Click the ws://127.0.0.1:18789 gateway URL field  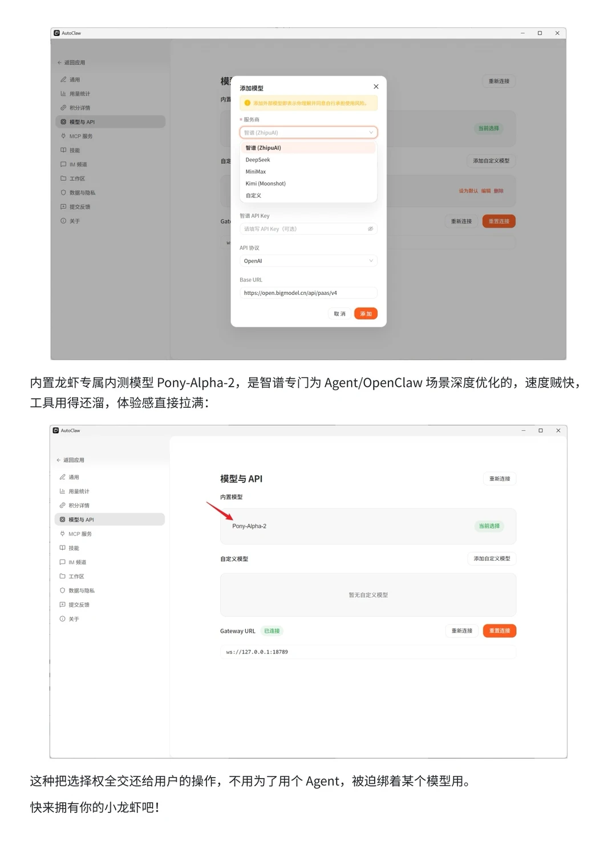pyautogui.click(x=368, y=652)
